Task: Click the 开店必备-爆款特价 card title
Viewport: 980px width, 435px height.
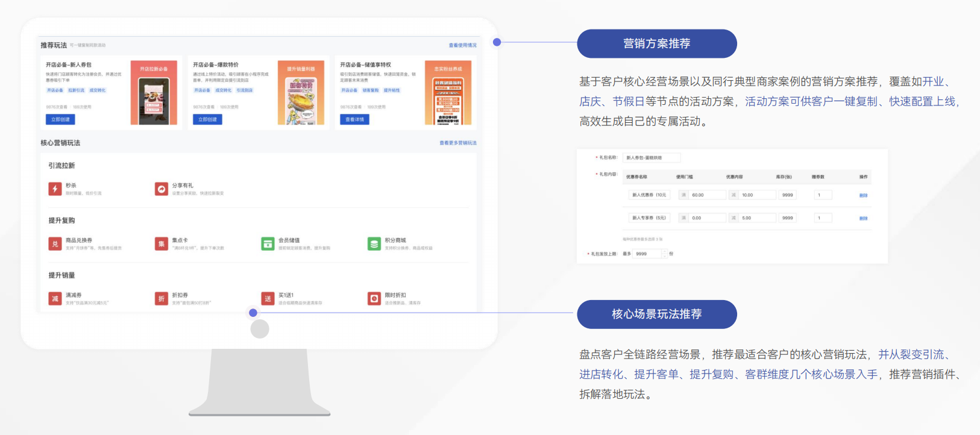Action: 216,64
